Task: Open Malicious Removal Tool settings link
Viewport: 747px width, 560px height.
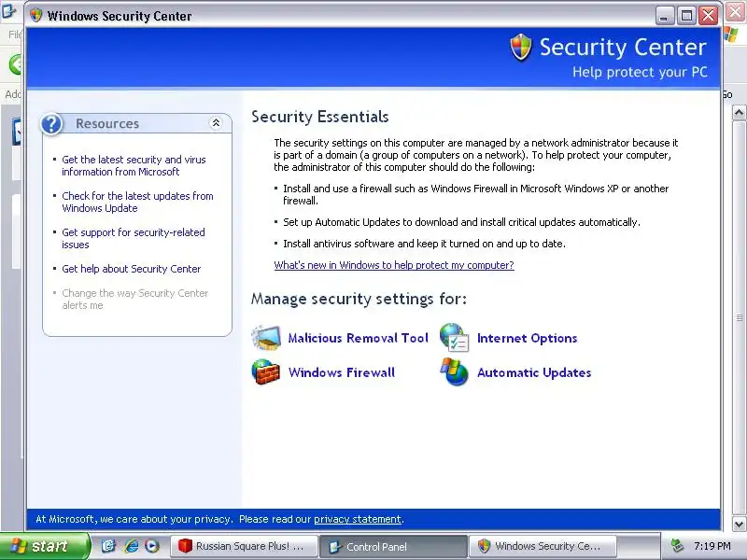Action: pos(359,338)
